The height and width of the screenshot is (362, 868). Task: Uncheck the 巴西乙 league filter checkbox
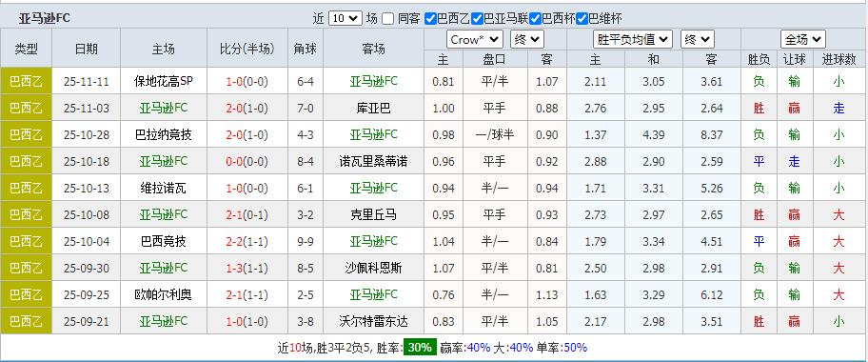point(430,19)
